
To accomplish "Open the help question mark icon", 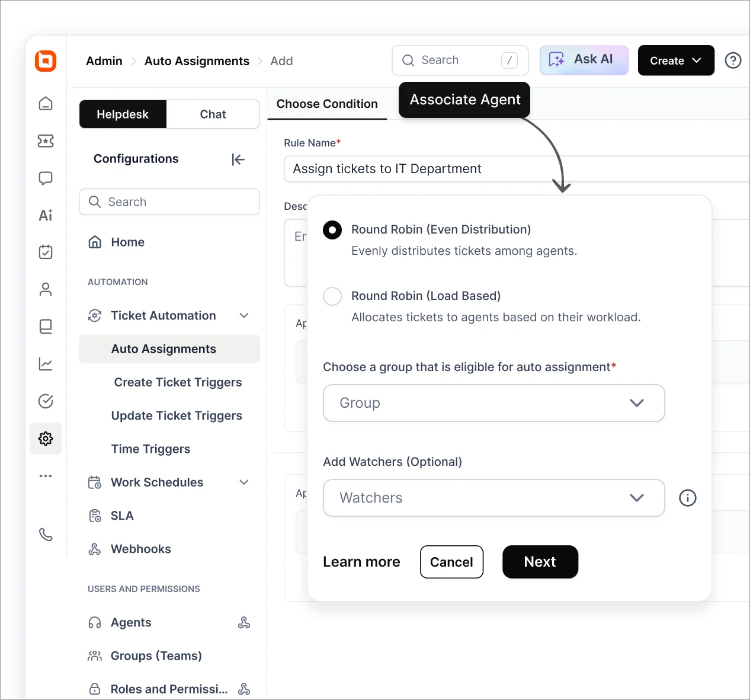I will (733, 60).
